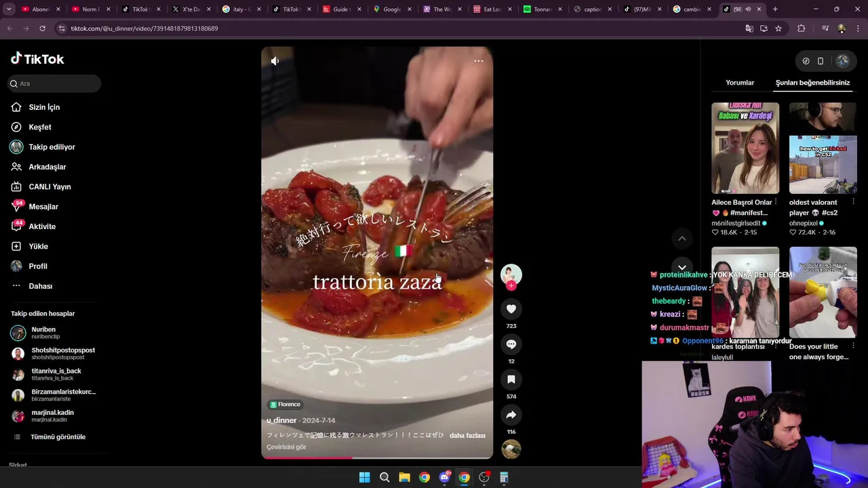Open video three-dots options menu
Screen dimensions: 868x488
[x=479, y=61]
